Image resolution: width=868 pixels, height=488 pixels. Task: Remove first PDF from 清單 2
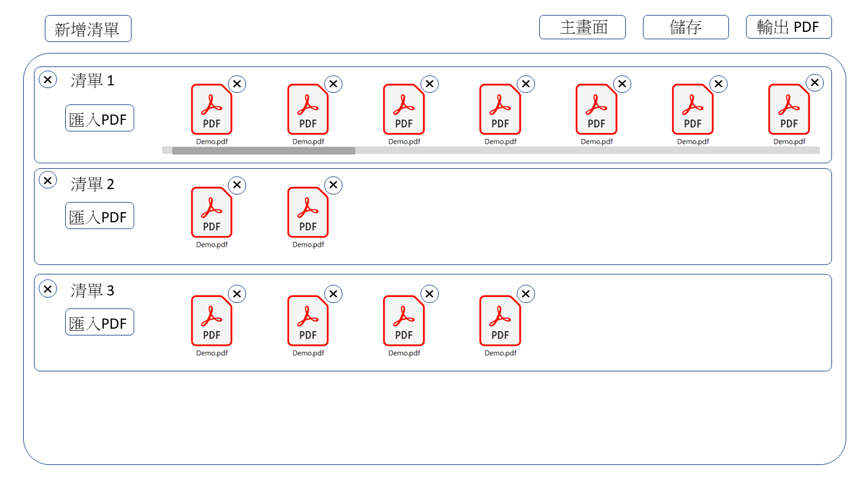point(237,185)
